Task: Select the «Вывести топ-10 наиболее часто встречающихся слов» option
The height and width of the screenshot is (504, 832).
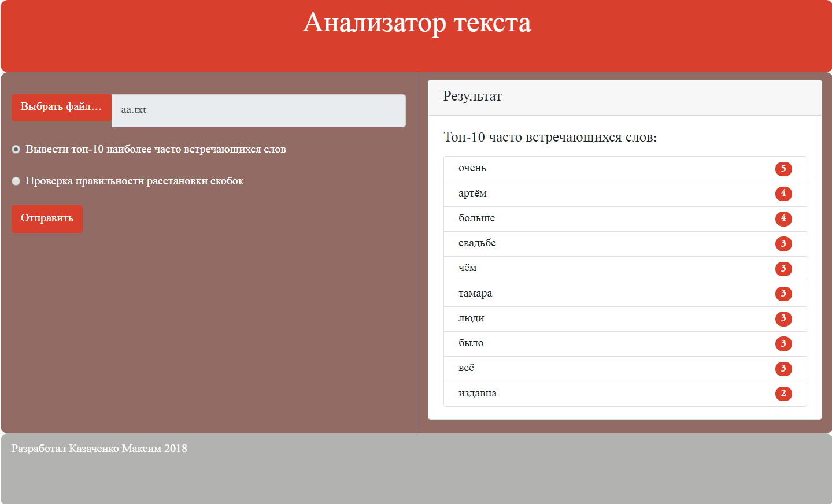Action: 16,149
